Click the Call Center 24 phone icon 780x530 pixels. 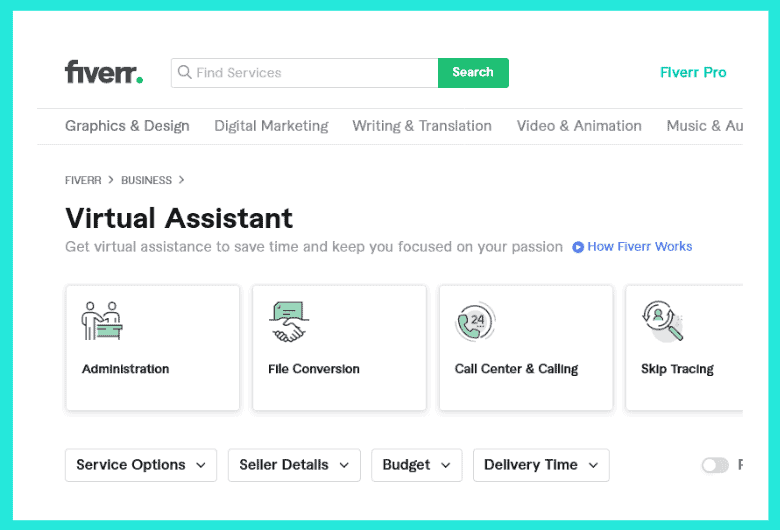[x=475, y=321]
